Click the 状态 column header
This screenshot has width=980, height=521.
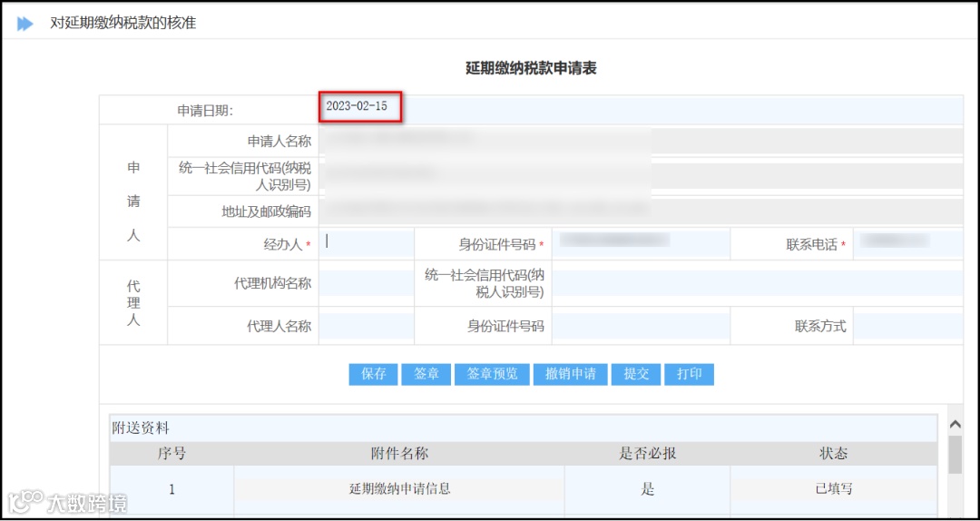[x=834, y=454]
